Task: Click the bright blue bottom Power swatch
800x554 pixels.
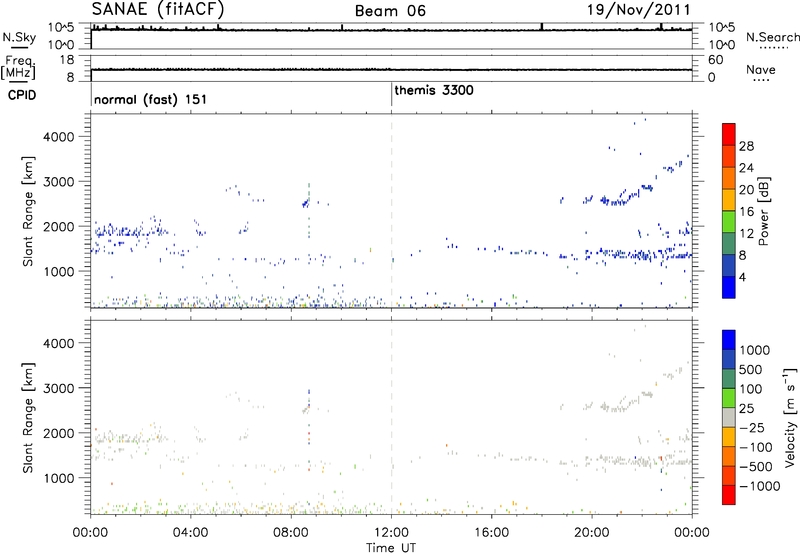Action: coord(729,287)
